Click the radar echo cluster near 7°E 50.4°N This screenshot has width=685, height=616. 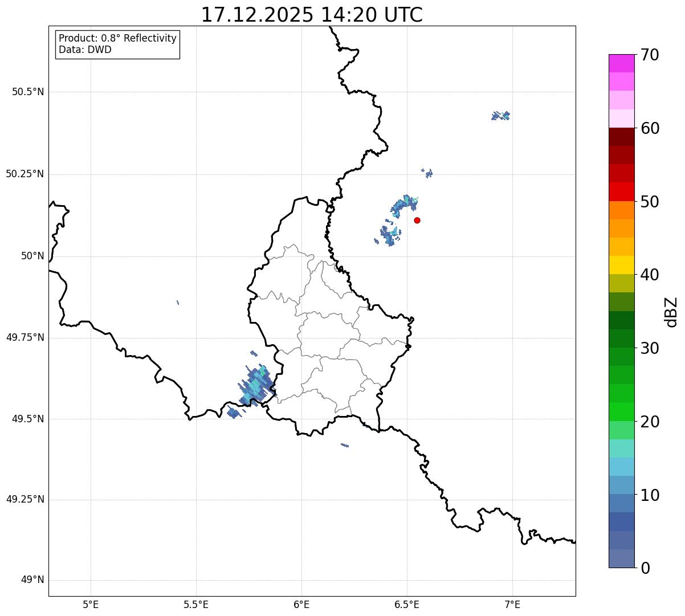click(500, 116)
